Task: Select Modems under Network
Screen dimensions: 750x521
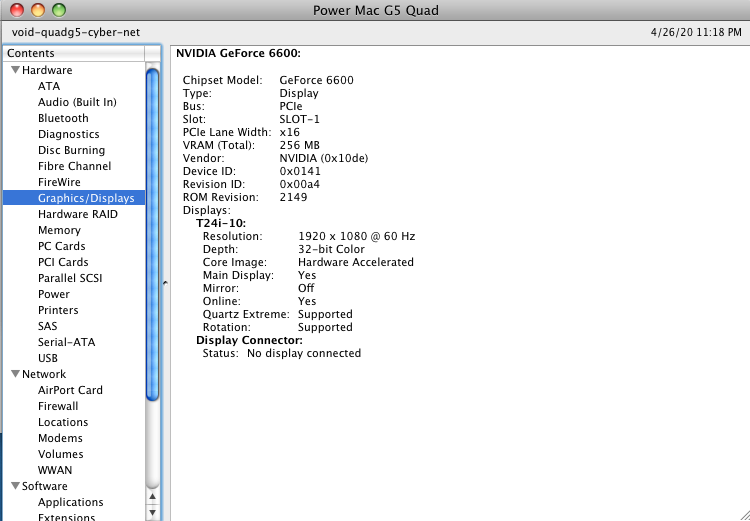Action: pyautogui.click(x=60, y=438)
